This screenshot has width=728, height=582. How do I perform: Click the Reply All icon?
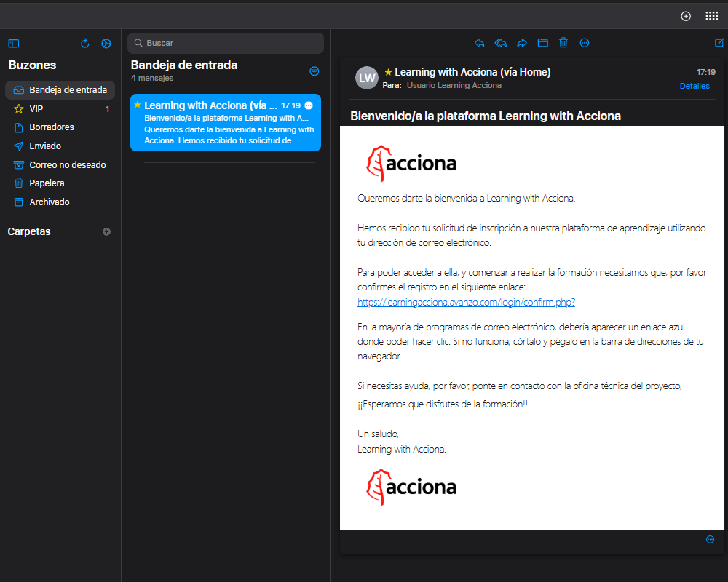500,43
